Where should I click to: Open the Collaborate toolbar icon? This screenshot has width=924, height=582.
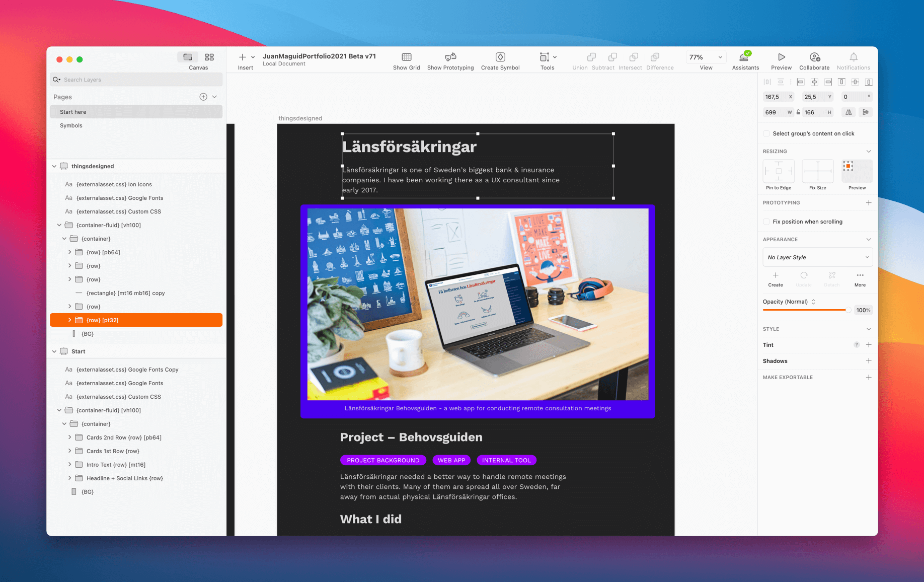point(815,57)
